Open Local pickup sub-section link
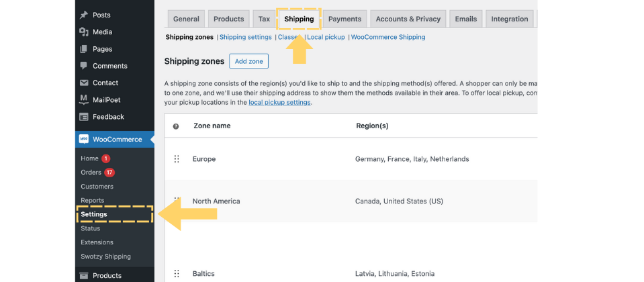Screen dimensions: 644x282 pos(326,37)
